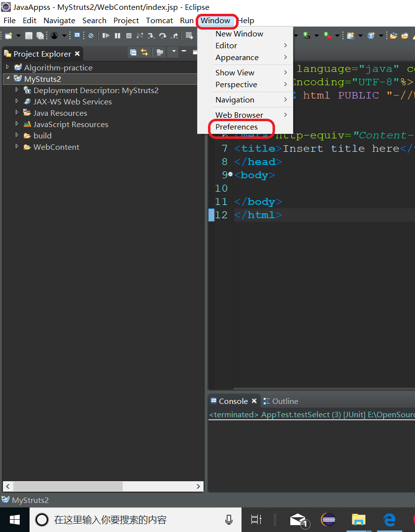Click the taskbar search input field
Screen dimensions: 415x532
136,520
